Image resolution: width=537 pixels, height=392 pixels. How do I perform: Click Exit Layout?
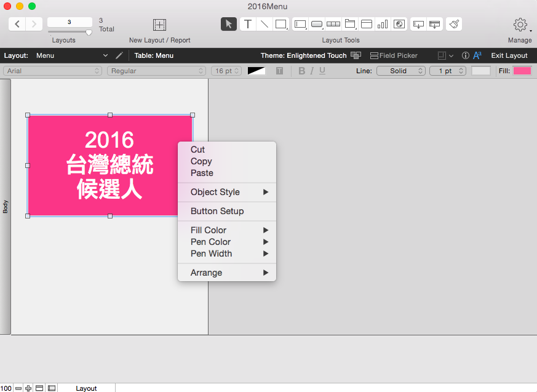click(509, 55)
